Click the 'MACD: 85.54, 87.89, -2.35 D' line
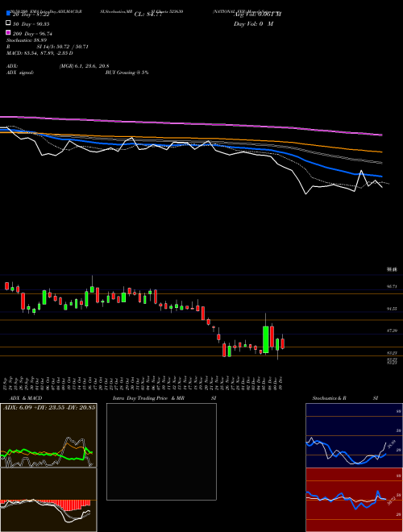The width and height of the screenshot is (403, 532). click(x=39, y=53)
